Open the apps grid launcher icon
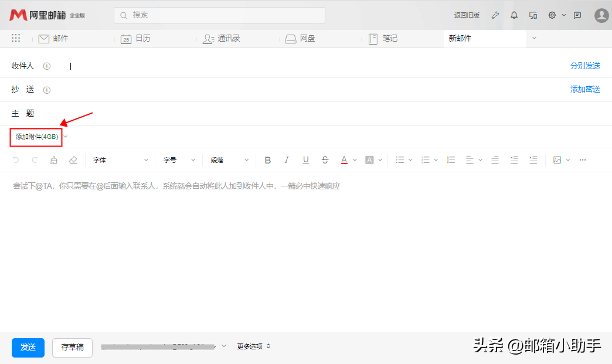Image resolution: width=612 pixels, height=364 pixels. tap(16, 38)
